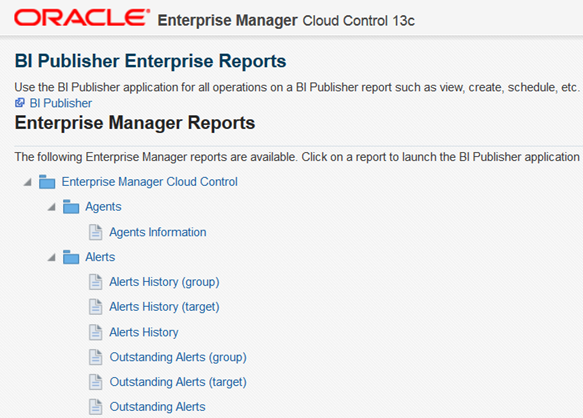Click the Agents Information document icon

pos(96,232)
